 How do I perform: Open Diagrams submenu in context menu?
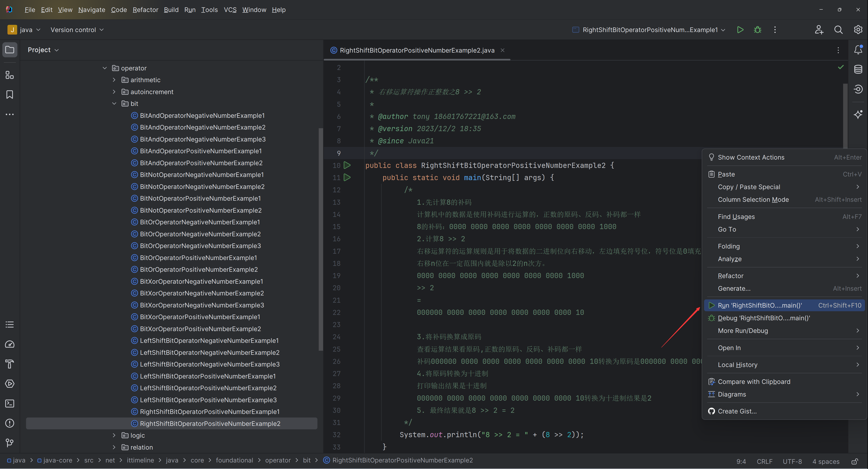pos(784,394)
